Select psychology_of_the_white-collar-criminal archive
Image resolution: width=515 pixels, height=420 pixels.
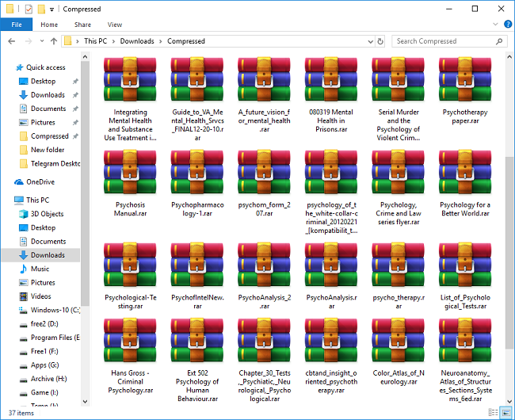[331, 193]
